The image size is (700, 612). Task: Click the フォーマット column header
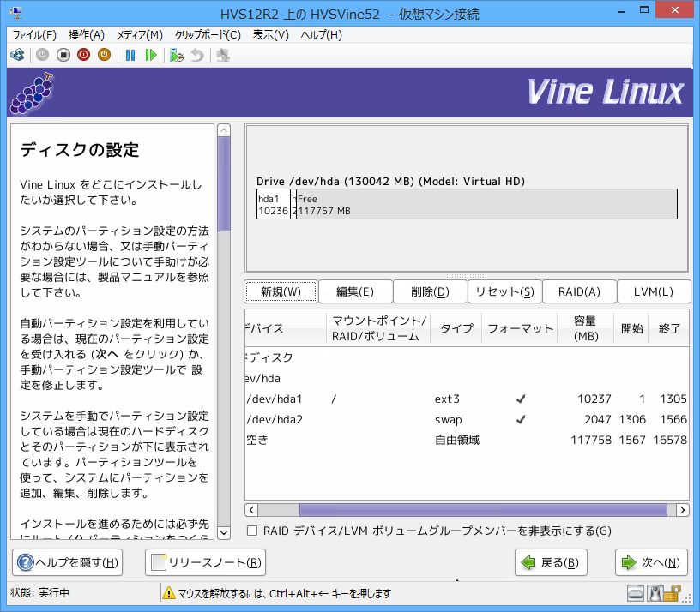[x=520, y=327]
